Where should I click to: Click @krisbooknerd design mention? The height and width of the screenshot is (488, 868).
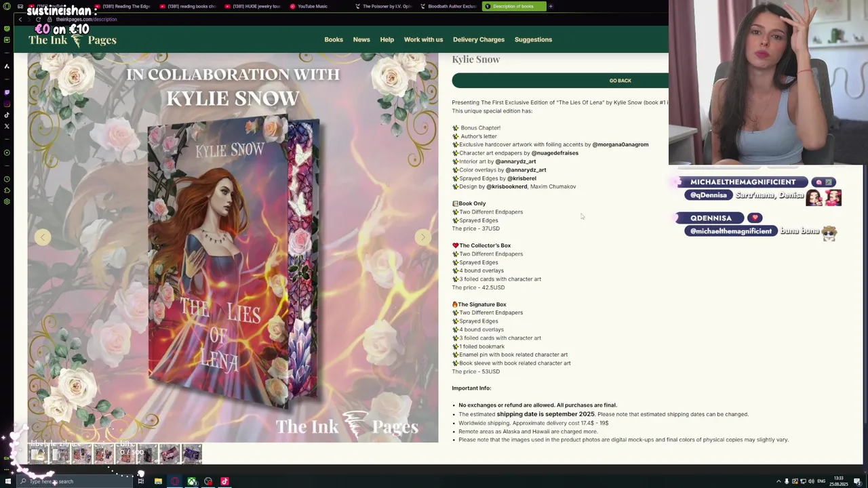click(x=507, y=186)
